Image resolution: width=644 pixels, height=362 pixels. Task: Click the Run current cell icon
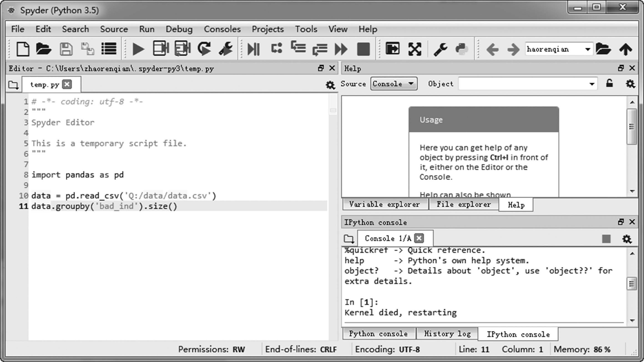click(161, 48)
